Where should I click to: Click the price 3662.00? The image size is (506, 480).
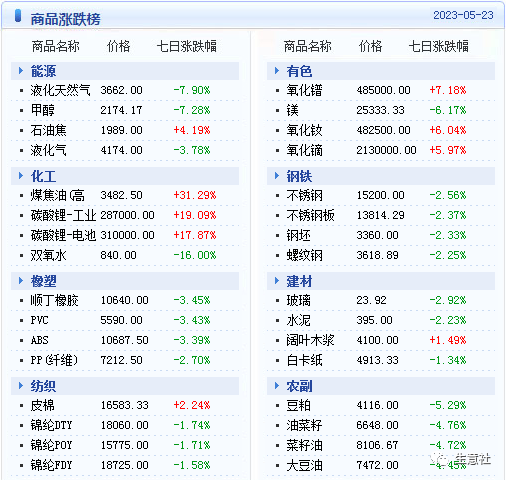[x=121, y=90]
